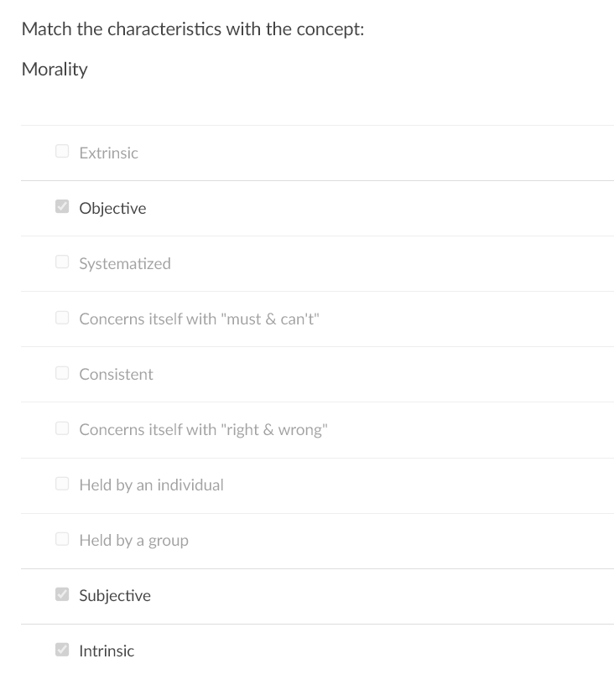
Task: Uncheck the Intrinsic checkbox
Action: click(x=62, y=650)
